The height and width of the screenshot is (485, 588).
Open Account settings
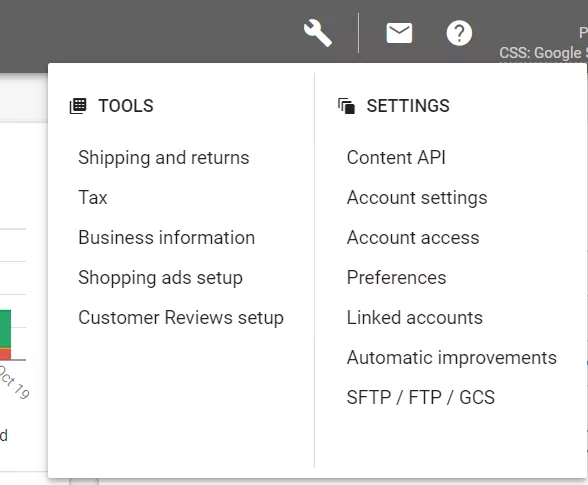[417, 198]
